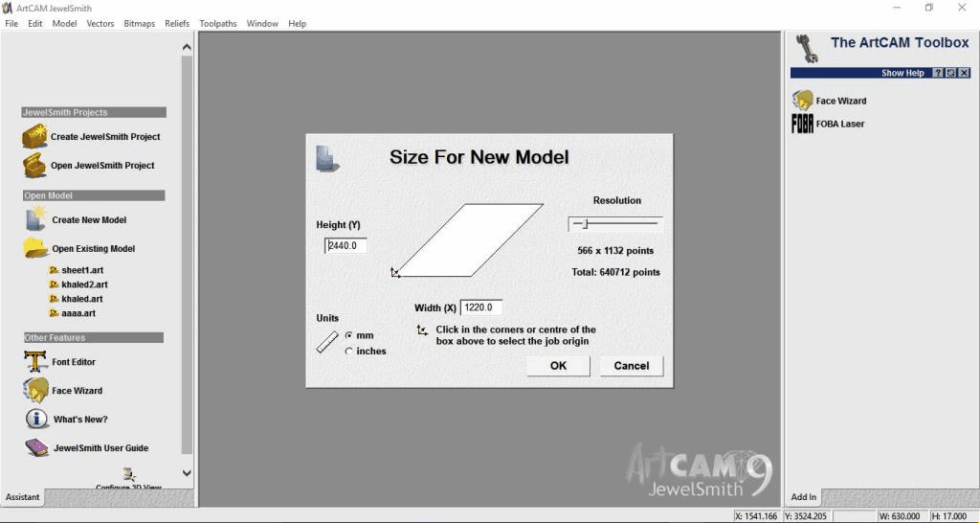The height and width of the screenshot is (523, 980).
Task: Click the JewelSmith User Guide book icon
Action: pyautogui.click(x=37, y=448)
